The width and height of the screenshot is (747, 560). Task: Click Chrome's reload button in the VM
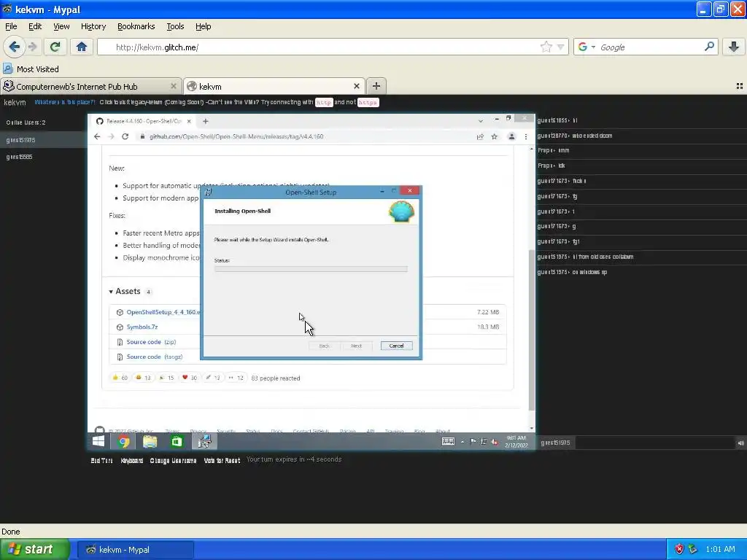coord(125,136)
